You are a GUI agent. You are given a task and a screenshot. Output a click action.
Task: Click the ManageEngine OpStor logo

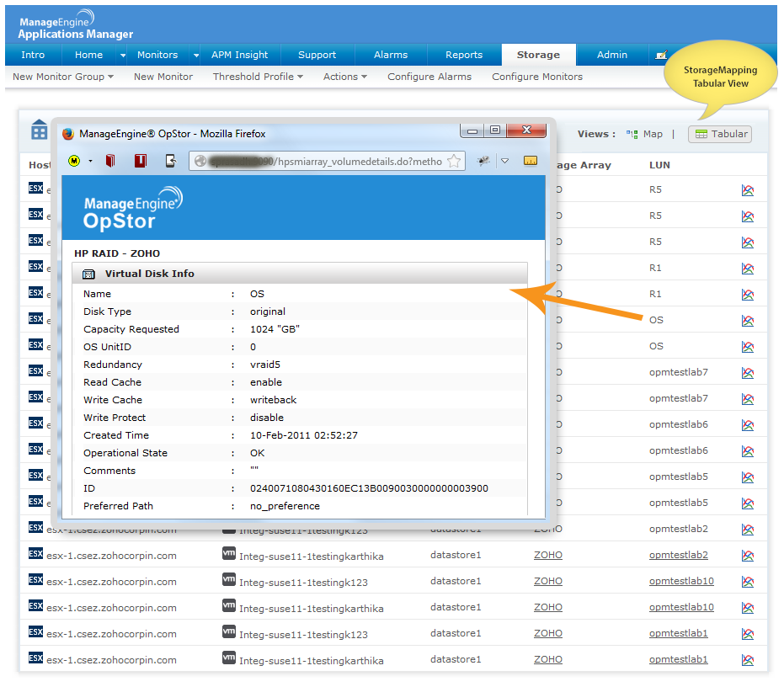coord(132,208)
